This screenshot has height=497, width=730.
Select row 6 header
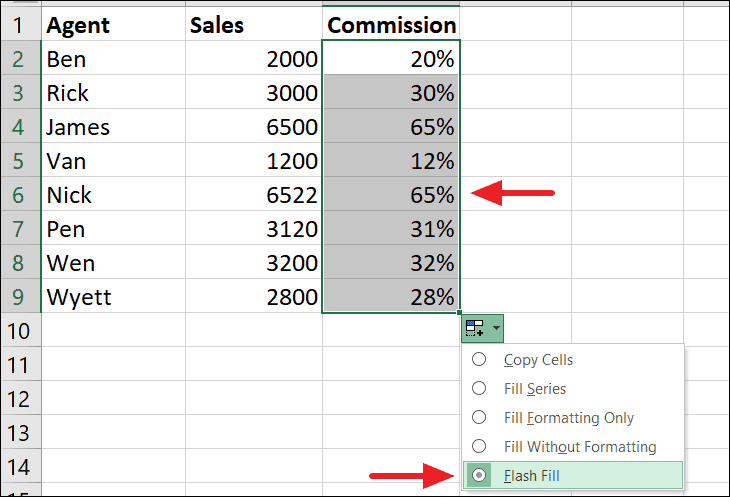pos(20,195)
